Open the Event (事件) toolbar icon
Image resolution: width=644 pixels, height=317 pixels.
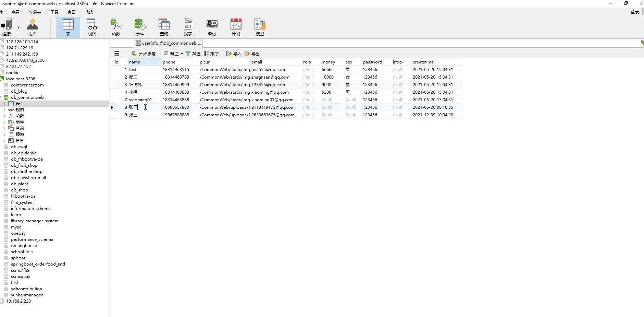click(140, 27)
